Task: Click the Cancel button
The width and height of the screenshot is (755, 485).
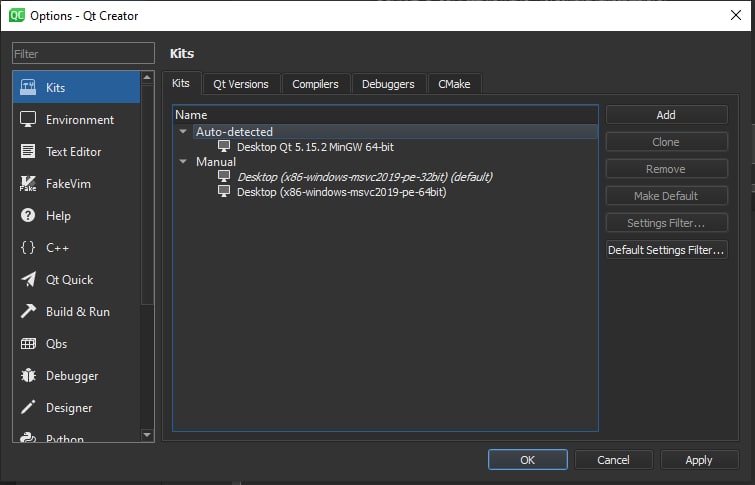Action: click(613, 460)
